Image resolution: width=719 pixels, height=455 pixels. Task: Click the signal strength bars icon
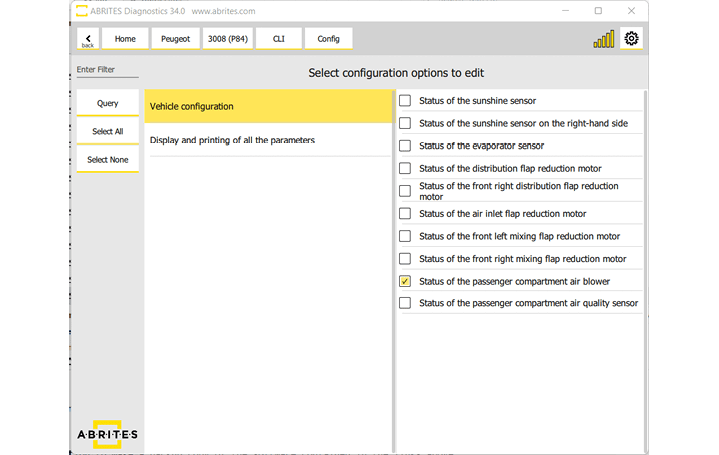pos(604,39)
